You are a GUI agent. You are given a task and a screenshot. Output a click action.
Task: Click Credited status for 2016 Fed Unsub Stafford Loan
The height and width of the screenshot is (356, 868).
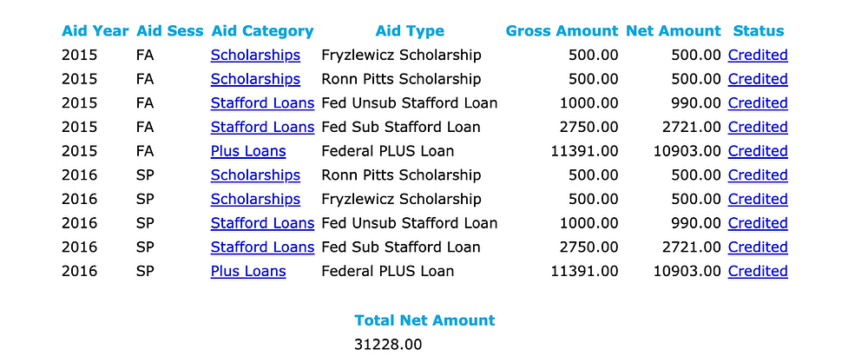pyautogui.click(x=758, y=223)
